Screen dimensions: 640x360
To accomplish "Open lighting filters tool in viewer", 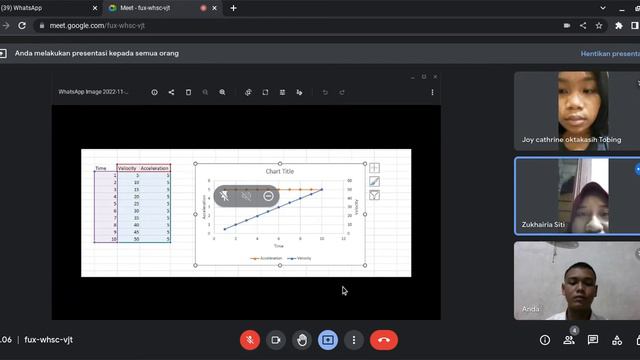I will point(282,92).
